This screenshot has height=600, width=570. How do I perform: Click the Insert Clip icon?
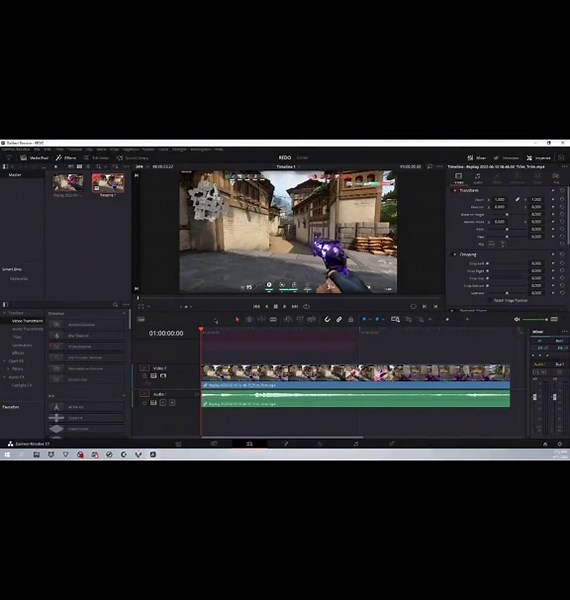[288, 319]
